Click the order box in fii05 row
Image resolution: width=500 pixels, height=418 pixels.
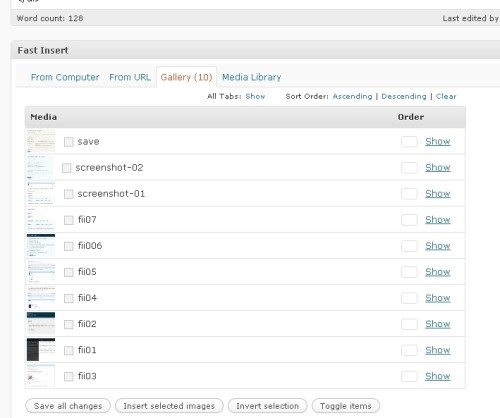click(409, 272)
